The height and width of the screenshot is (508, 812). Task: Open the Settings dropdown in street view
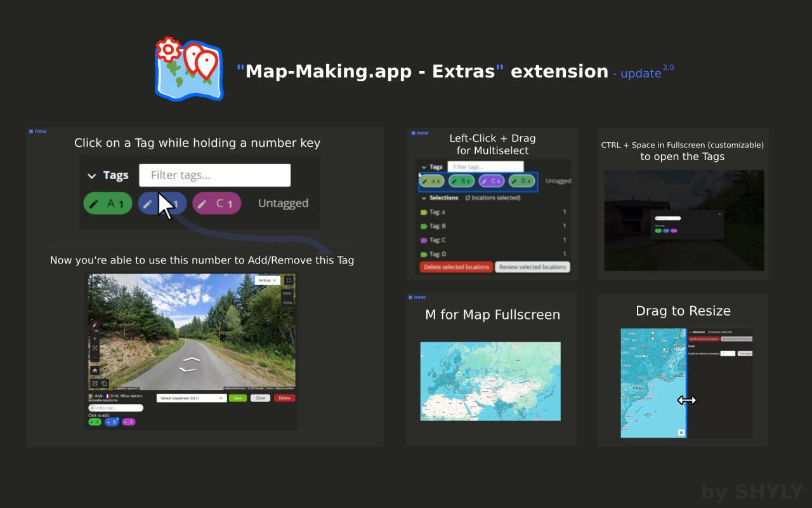tap(268, 280)
